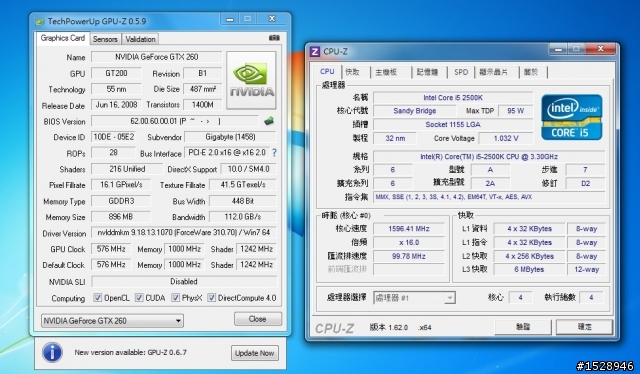Click the Transistors 1400M value
This screenshot has width=640, height=374.
202,105
